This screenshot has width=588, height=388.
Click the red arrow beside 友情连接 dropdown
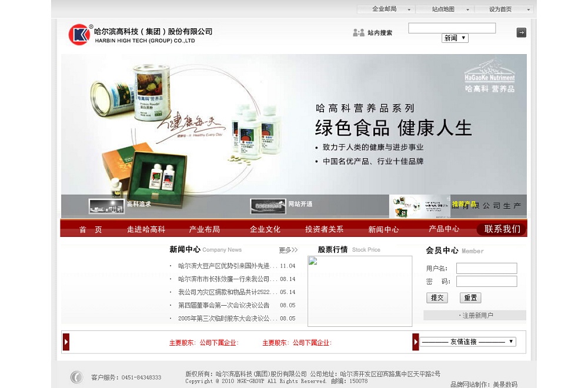tap(416, 342)
